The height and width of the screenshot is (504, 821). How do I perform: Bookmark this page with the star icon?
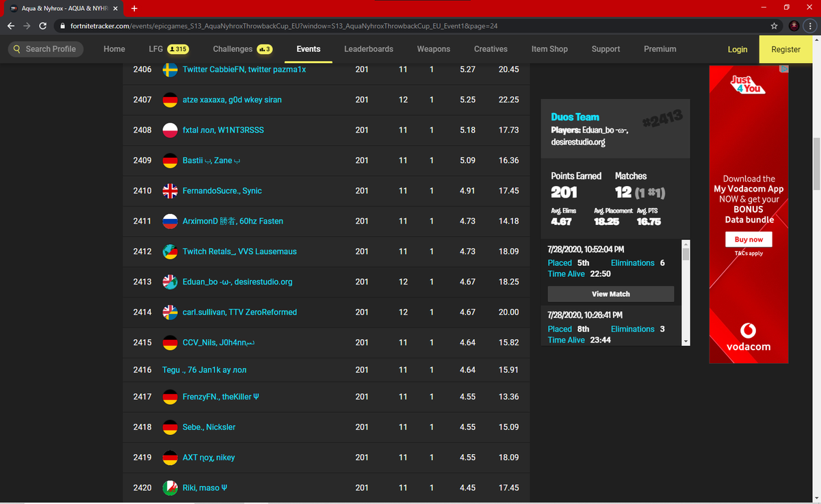point(774,26)
